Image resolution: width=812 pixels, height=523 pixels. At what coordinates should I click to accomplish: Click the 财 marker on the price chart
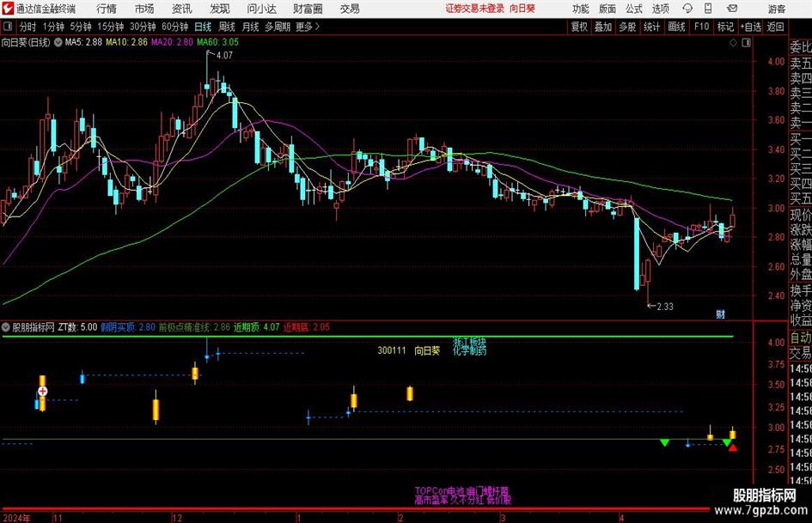coord(720,314)
